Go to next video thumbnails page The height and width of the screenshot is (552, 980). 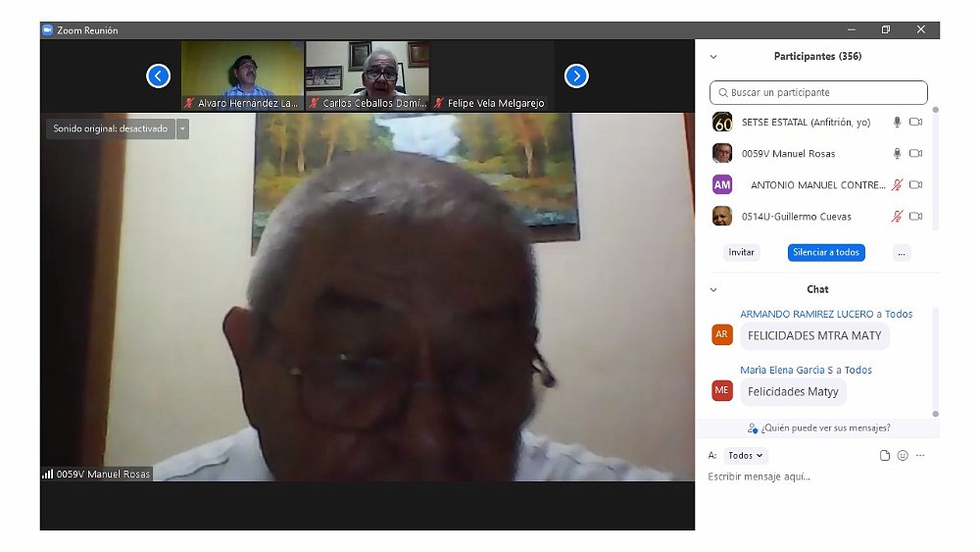(576, 75)
